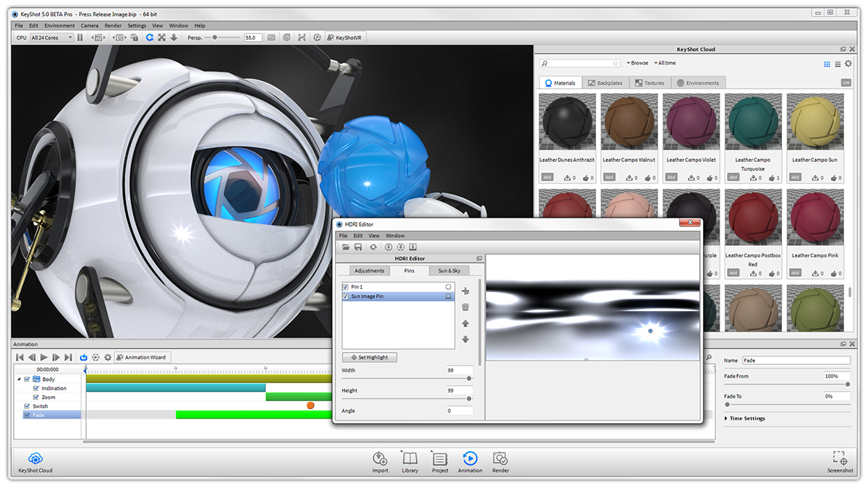Open the Library from bottom toolbar
This screenshot has width=868, height=488.
click(x=409, y=458)
